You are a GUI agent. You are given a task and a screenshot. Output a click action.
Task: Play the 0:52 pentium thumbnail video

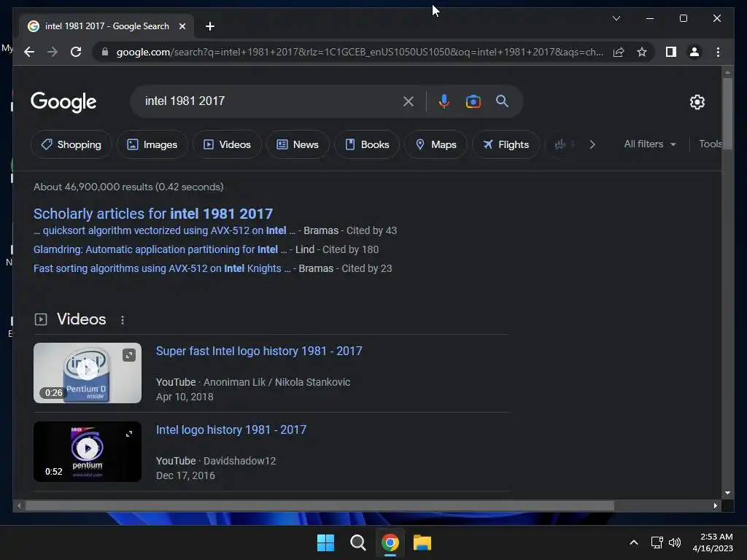pyautogui.click(x=88, y=451)
